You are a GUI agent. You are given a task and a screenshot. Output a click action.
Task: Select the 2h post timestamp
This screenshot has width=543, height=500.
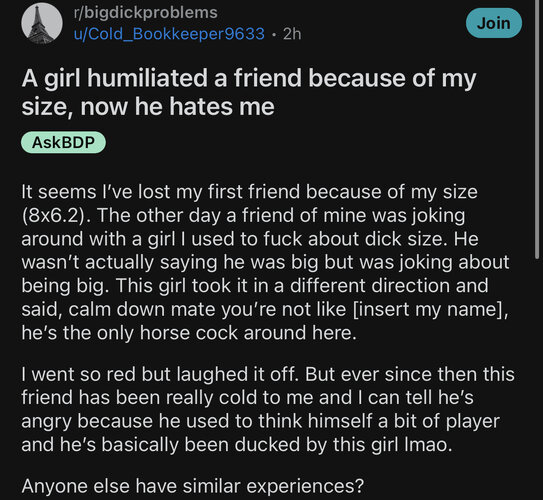tap(292, 34)
